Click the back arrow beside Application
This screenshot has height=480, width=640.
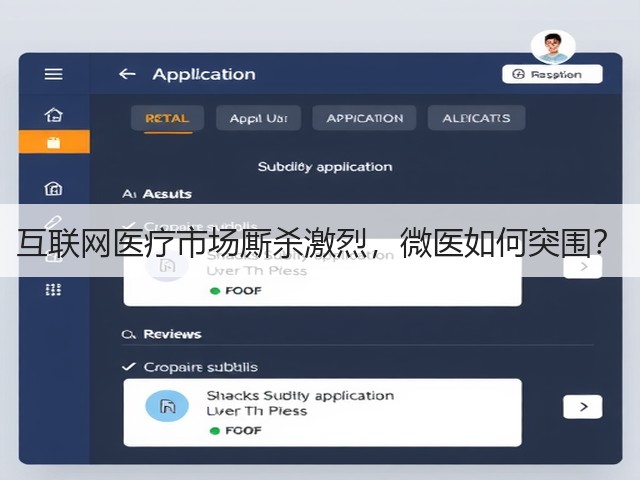coord(127,74)
